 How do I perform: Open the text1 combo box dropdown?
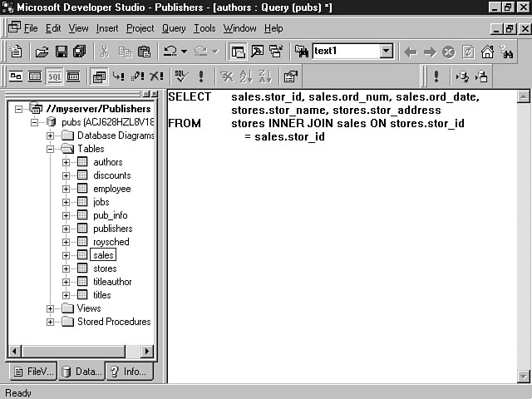click(x=386, y=52)
